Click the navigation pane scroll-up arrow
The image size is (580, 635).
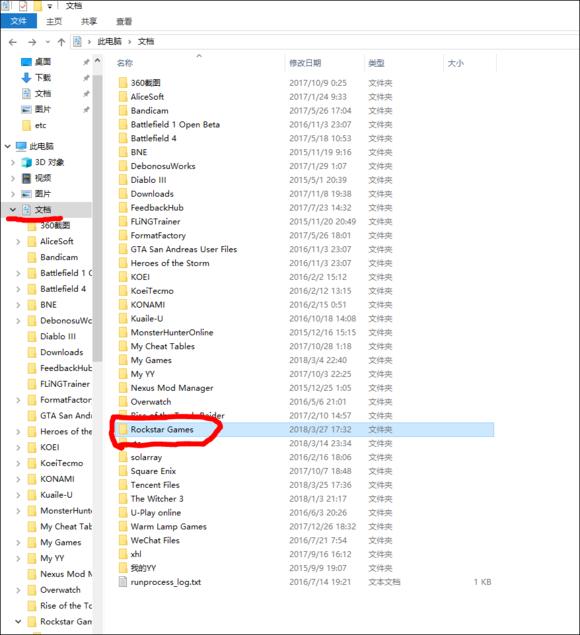click(x=97, y=61)
